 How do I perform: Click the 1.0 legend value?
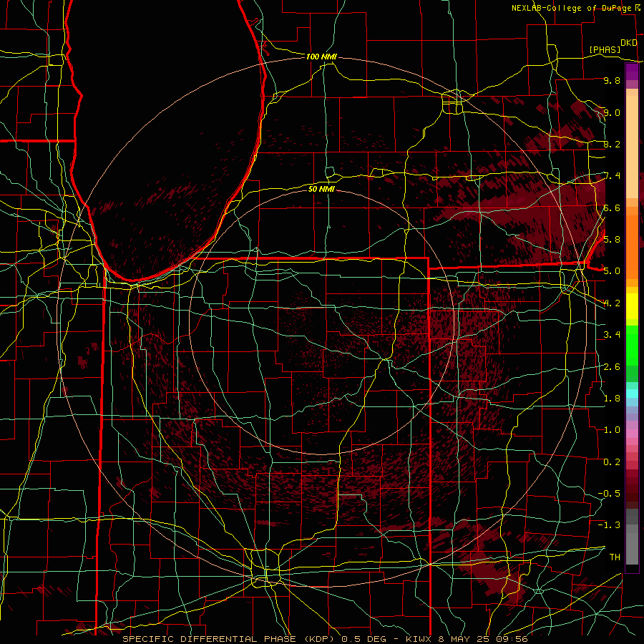[612, 430]
